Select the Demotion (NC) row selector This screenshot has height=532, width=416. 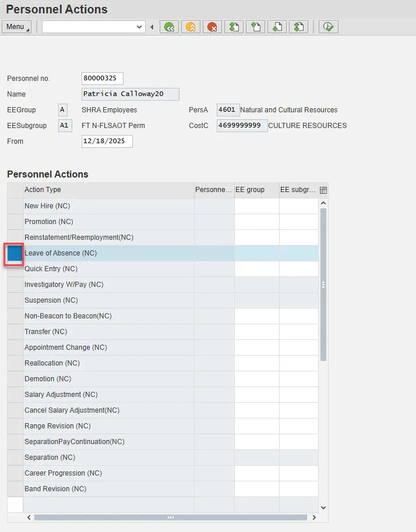(15, 379)
